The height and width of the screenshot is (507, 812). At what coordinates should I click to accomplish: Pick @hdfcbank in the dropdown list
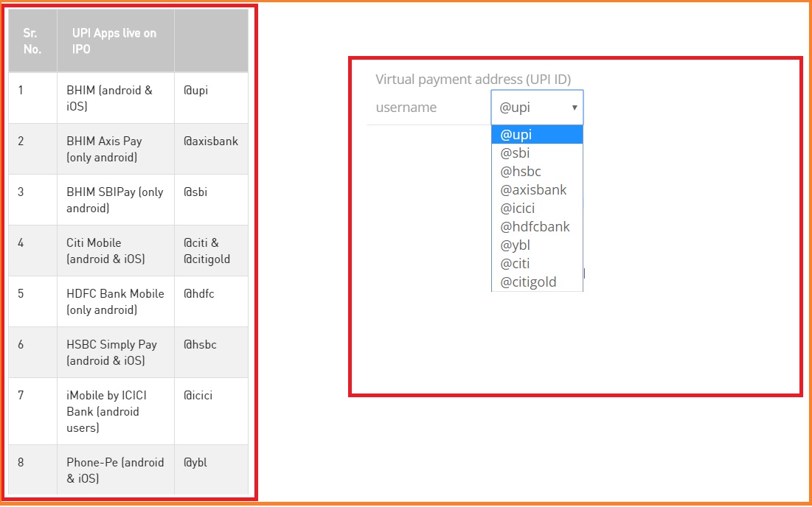click(537, 226)
